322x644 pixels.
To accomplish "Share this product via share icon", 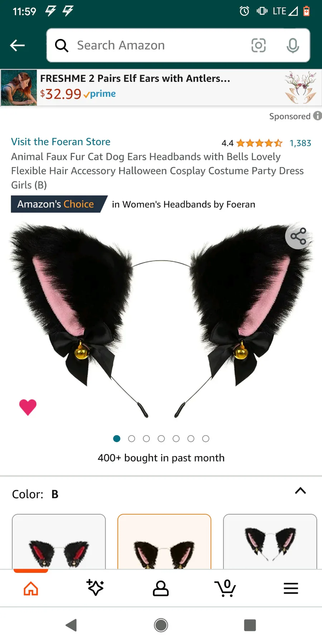I will [298, 236].
